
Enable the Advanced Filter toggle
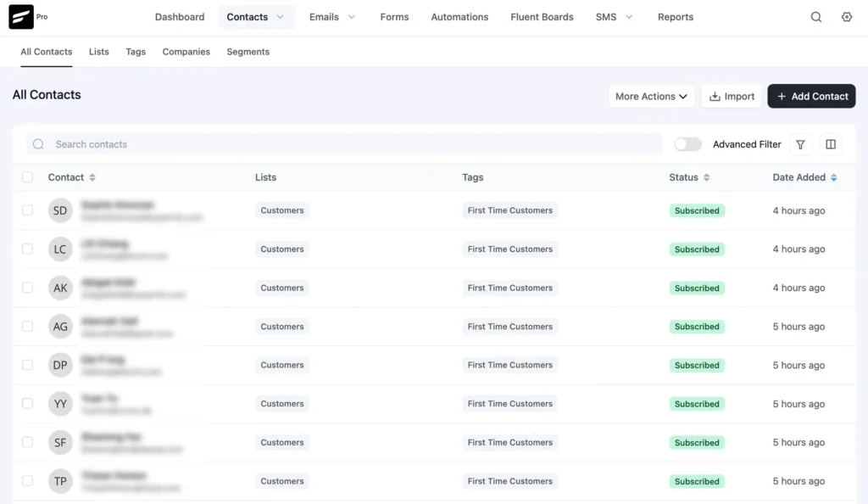point(687,144)
